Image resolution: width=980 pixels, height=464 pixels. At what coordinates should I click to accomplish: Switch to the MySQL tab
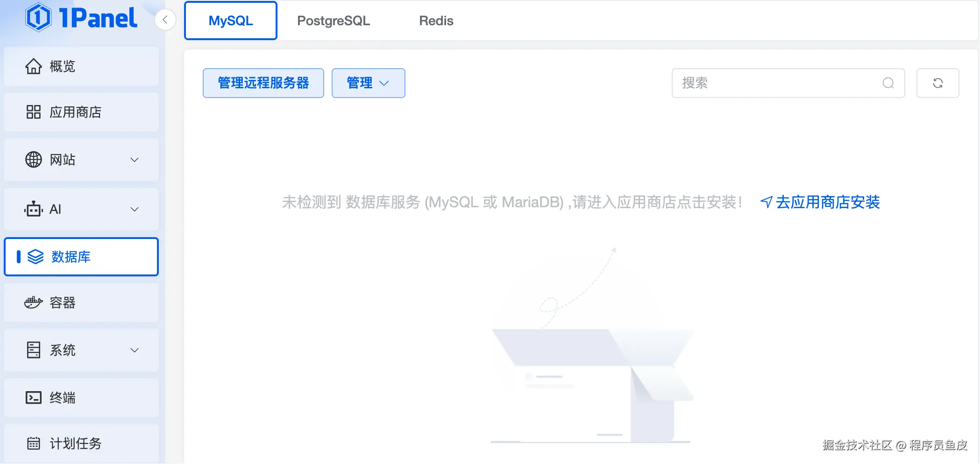tap(231, 21)
